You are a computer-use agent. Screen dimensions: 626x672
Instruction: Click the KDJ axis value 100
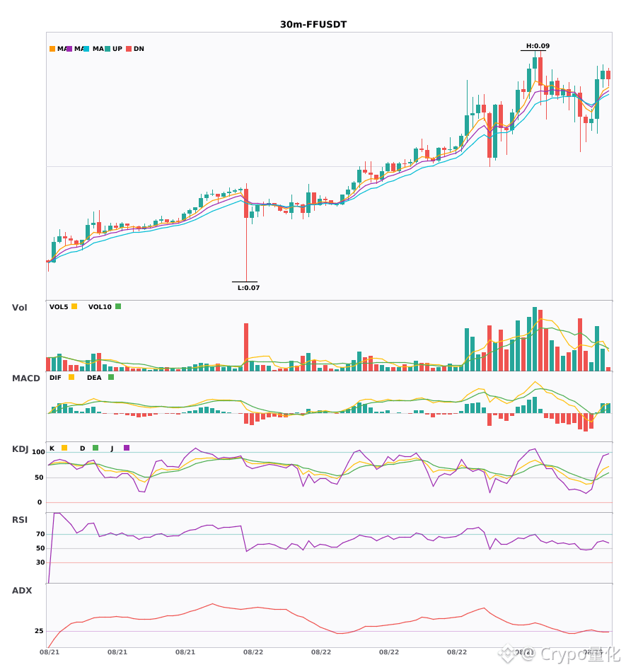pos(38,452)
